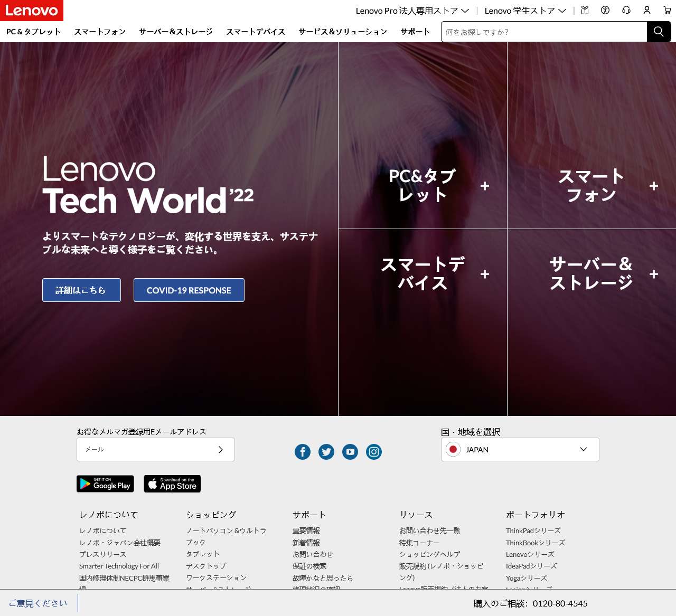
Task: Open Lenovo's YouTube icon
Action: [x=350, y=452]
